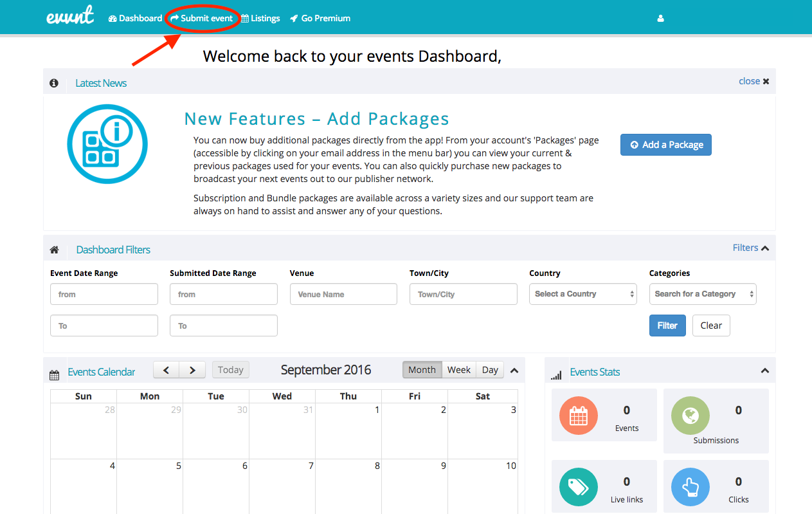The width and height of the screenshot is (812, 514).
Task: Switch calendar to Month view
Action: [422, 370]
